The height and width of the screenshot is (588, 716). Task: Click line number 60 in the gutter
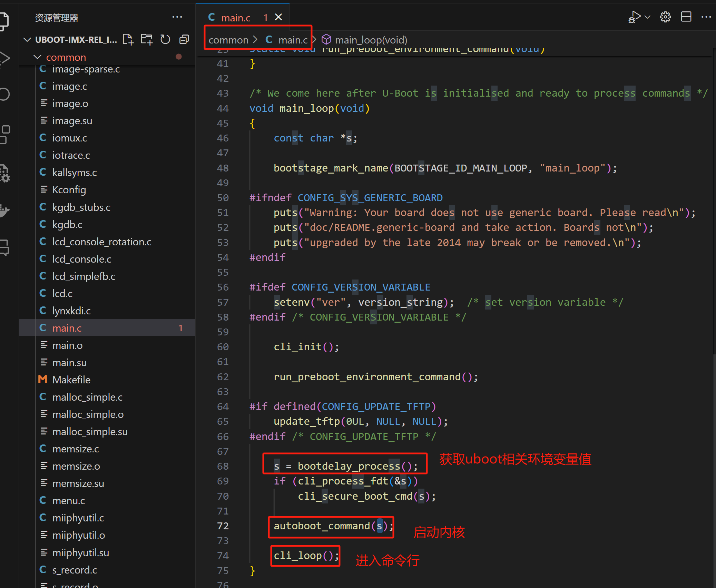coord(223,347)
